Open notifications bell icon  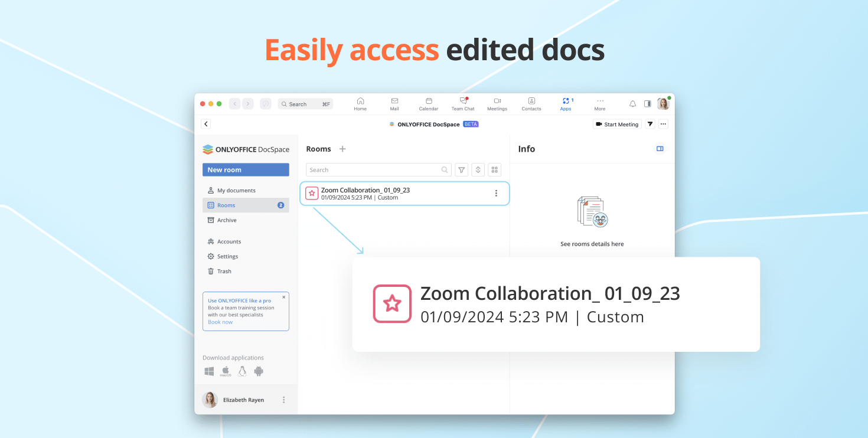point(632,104)
